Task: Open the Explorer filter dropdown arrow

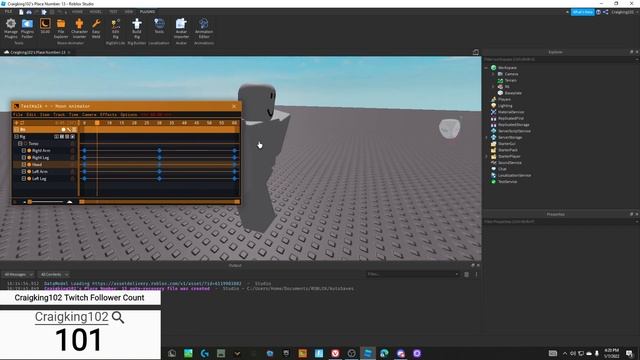Action: tap(637, 59)
